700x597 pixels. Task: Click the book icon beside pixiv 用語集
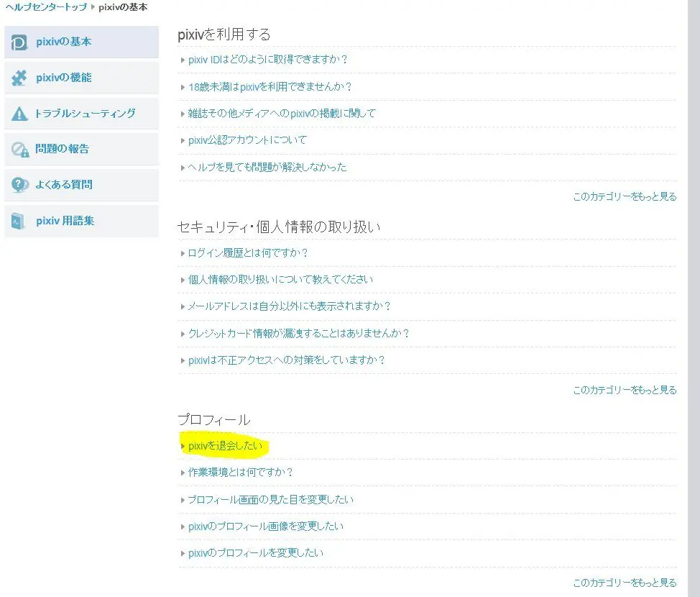[18, 221]
